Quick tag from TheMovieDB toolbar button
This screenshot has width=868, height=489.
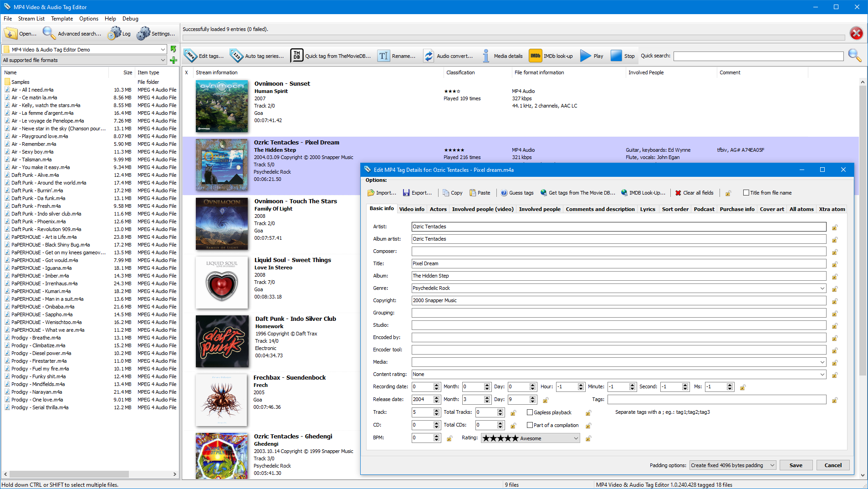[x=331, y=56]
